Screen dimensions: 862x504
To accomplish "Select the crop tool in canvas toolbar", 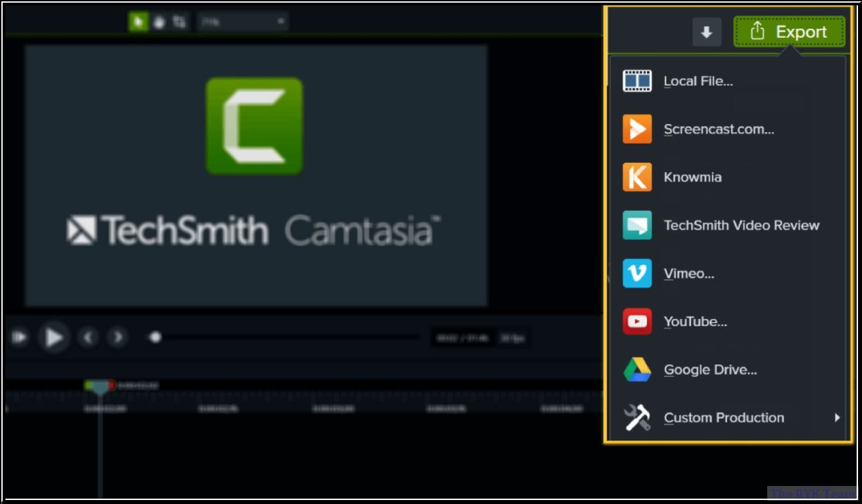I will point(179,22).
